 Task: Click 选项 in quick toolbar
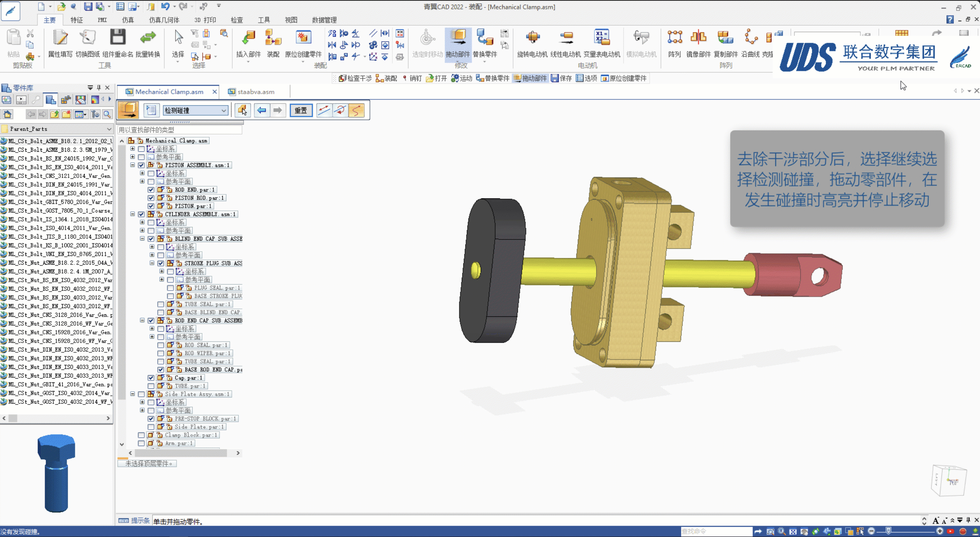[587, 78]
